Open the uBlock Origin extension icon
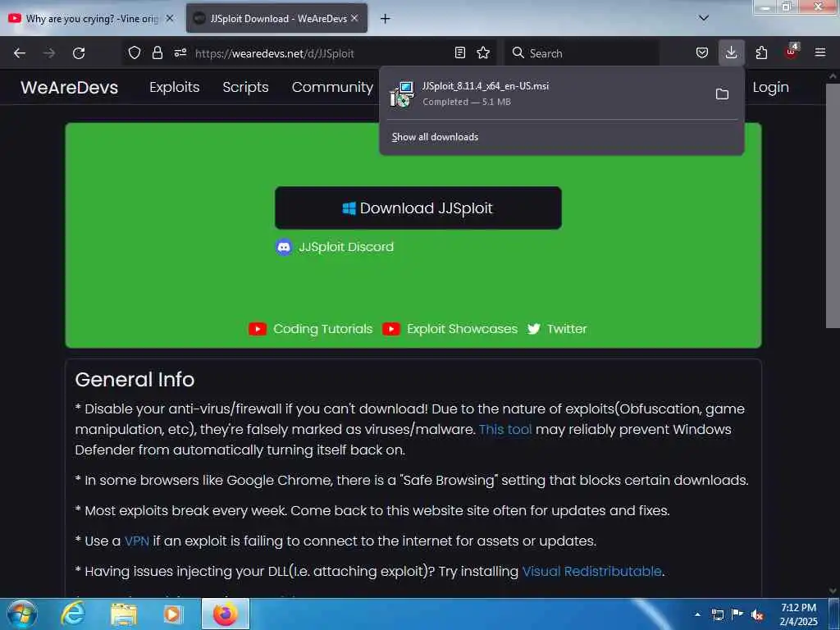 coord(792,52)
